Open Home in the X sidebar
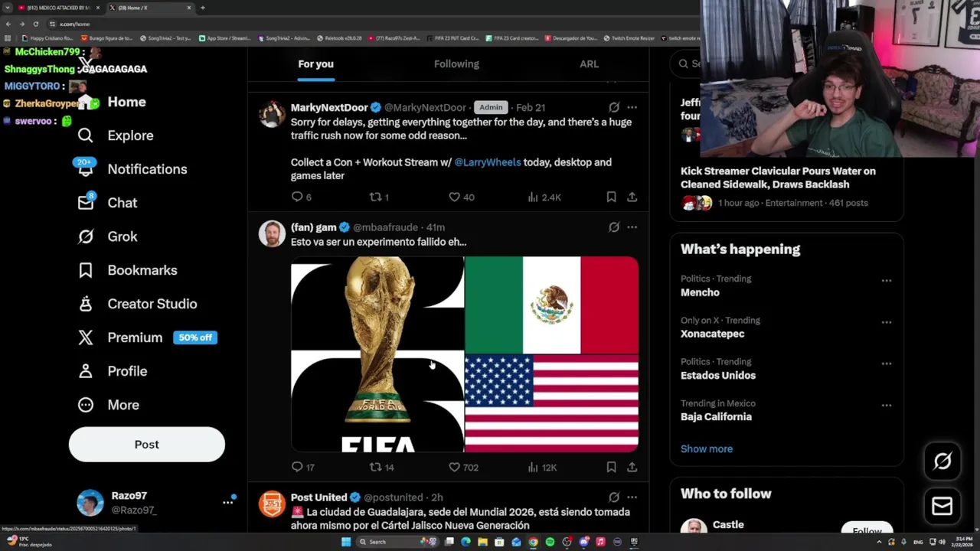980x551 pixels. [112, 102]
